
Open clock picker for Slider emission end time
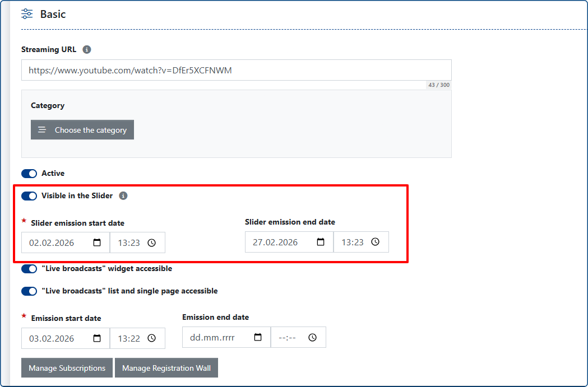pos(375,242)
